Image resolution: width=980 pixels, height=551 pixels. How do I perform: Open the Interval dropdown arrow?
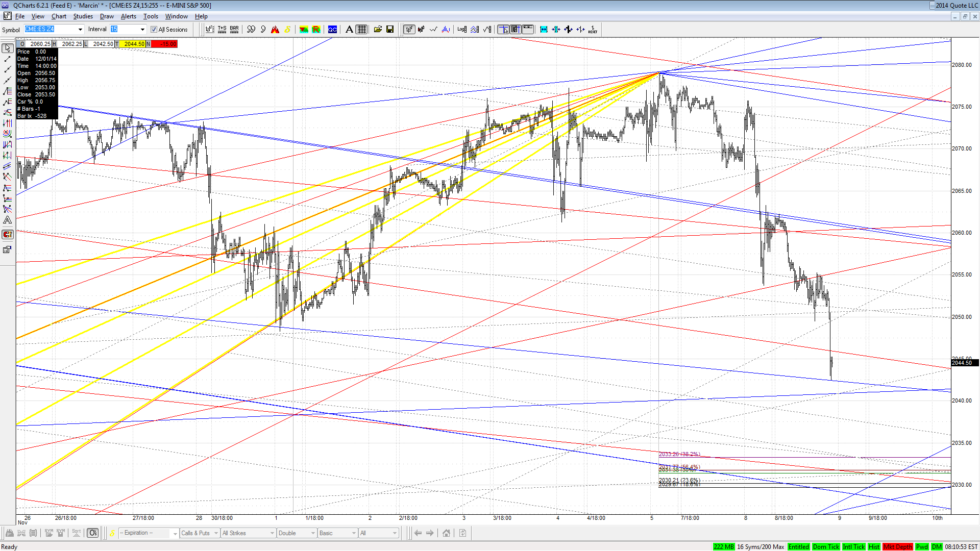(x=142, y=30)
